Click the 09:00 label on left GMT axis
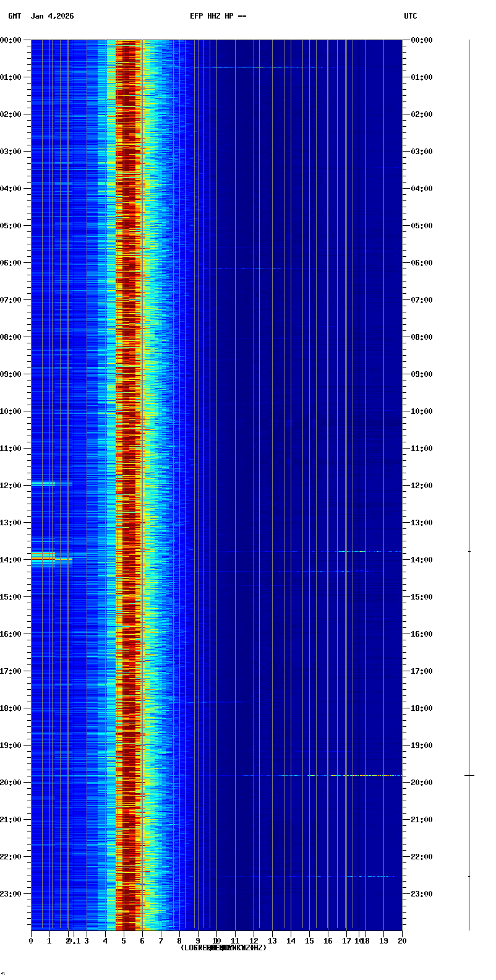Image resolution: width=496 pixels, height=980 pixels. coord(11,374)
